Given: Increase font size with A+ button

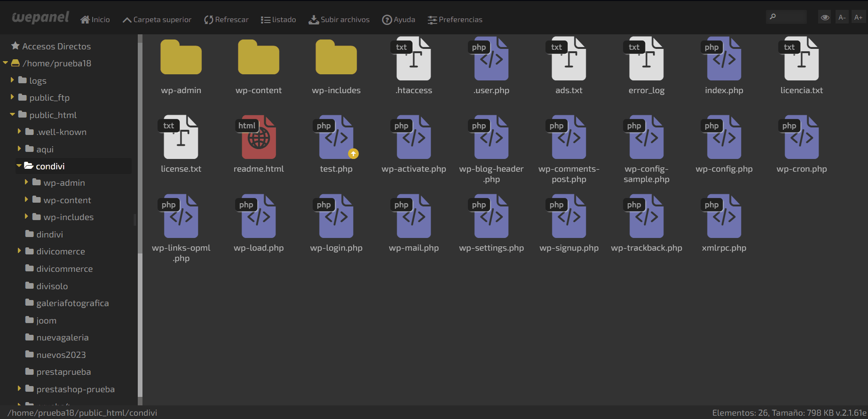Looking at the screenshot, I should click(x=858, y=17).
